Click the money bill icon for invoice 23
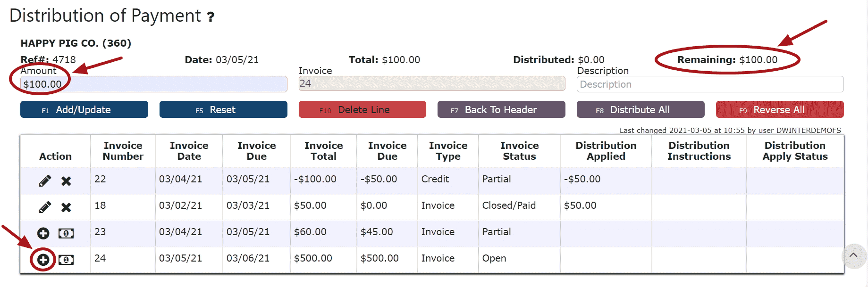Screen dimensions: 868x287 (x=66, y=233)
